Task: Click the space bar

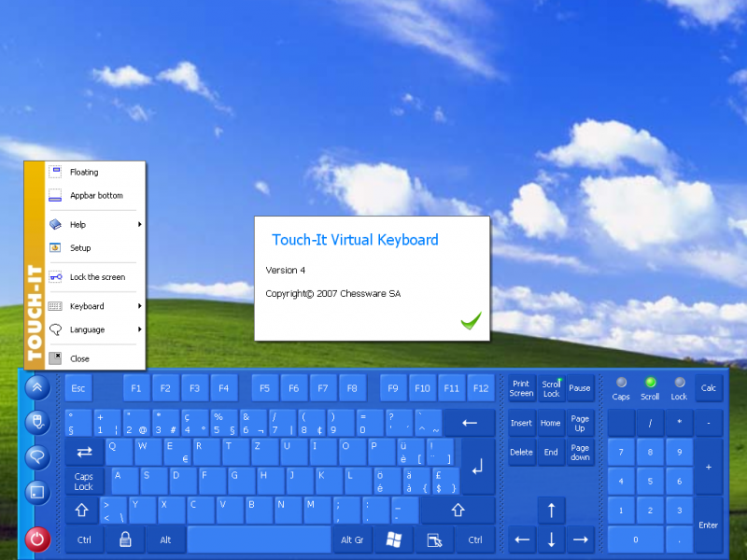Action: click(x=260, y=539)
